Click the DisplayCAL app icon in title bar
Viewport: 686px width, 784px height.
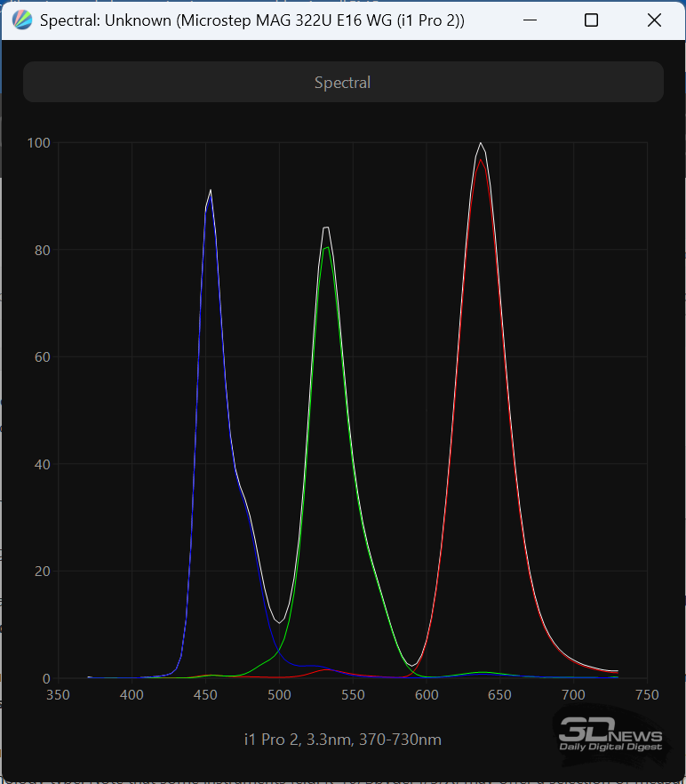23,20
